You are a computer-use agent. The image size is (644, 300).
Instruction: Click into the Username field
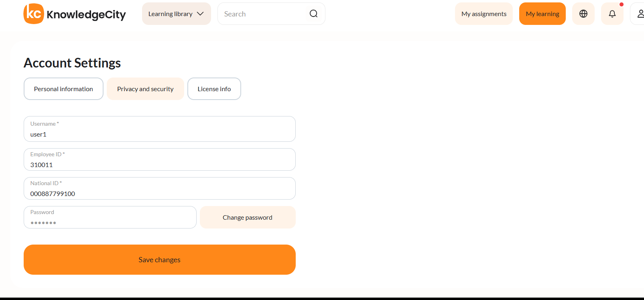[160, 129]
